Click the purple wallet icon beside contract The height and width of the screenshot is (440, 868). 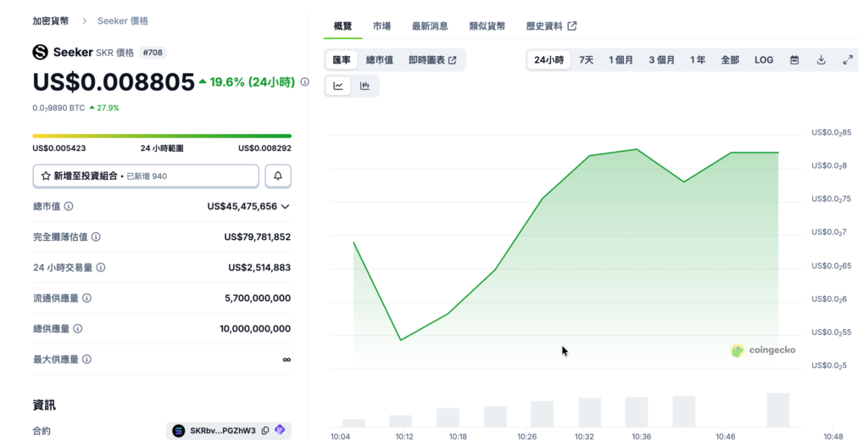click(280, 430)
